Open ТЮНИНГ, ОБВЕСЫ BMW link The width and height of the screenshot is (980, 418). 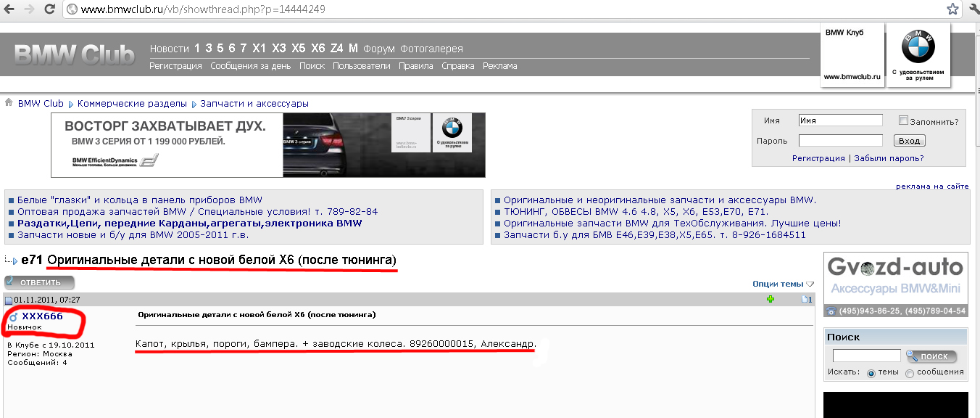click(x=636, y=212)
